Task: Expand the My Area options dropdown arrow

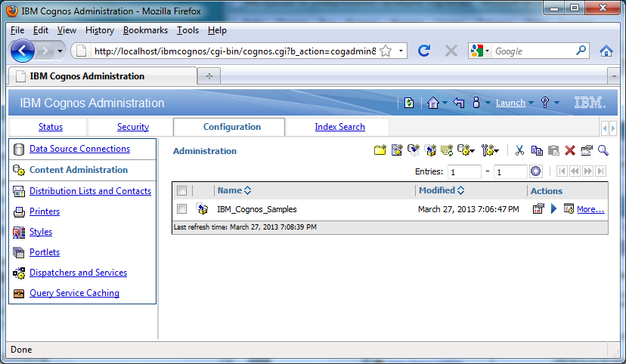Action: click(x=488, y=103)
